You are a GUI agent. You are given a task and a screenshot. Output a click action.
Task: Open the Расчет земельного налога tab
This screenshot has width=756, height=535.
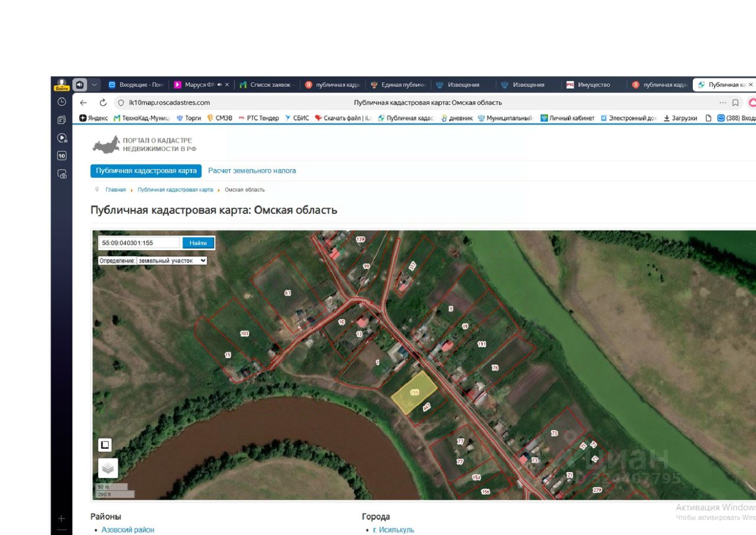pos(252,171)
